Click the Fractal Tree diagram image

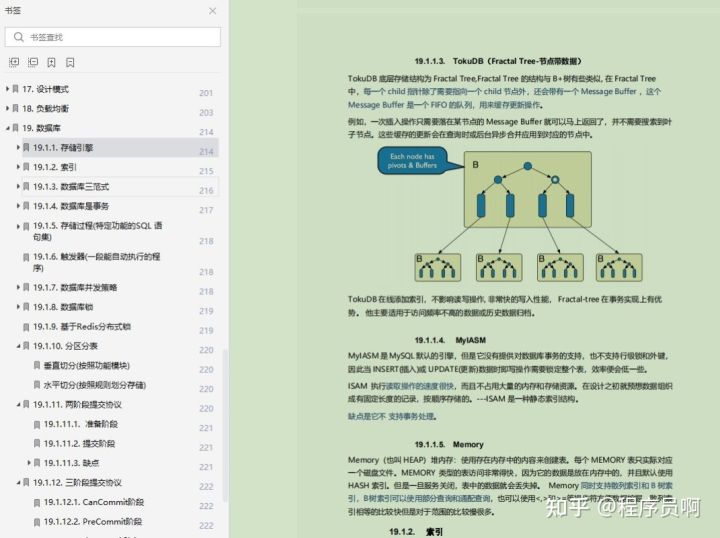tap(510, 215)
